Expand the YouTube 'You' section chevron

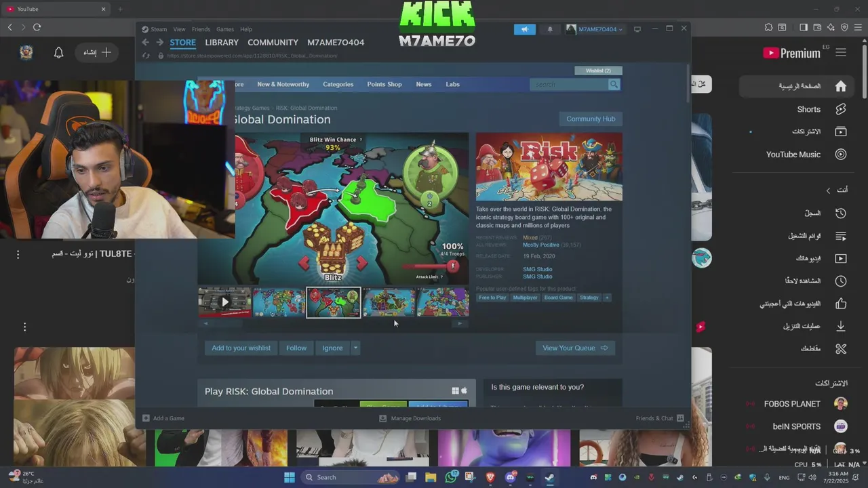click(828, 190)
